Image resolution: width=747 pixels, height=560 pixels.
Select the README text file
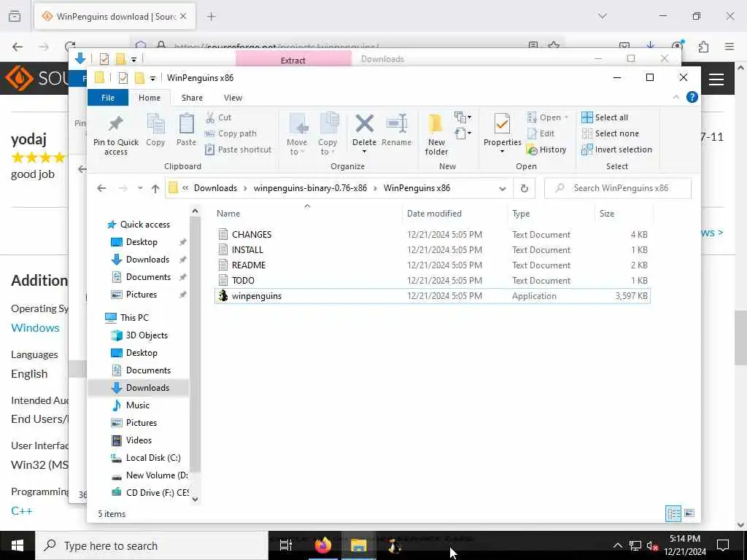click(248, 265)
